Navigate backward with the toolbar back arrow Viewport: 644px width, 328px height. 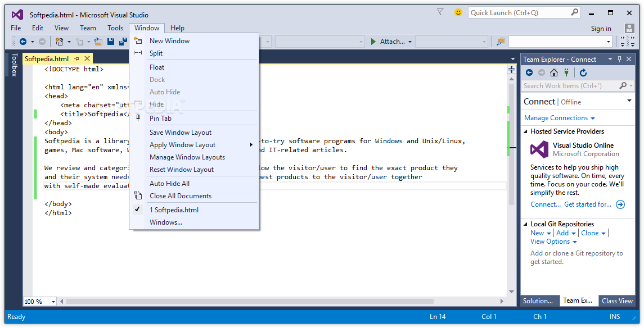point(23,42)
